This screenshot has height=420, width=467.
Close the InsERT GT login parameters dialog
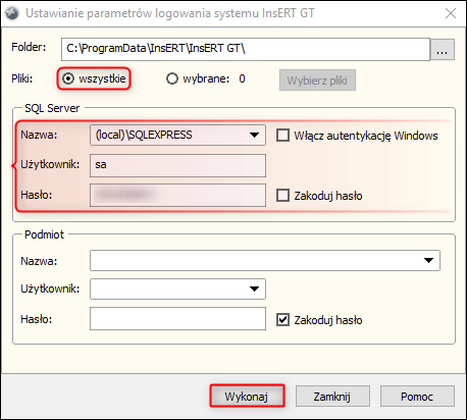click(x=451, y=13)
